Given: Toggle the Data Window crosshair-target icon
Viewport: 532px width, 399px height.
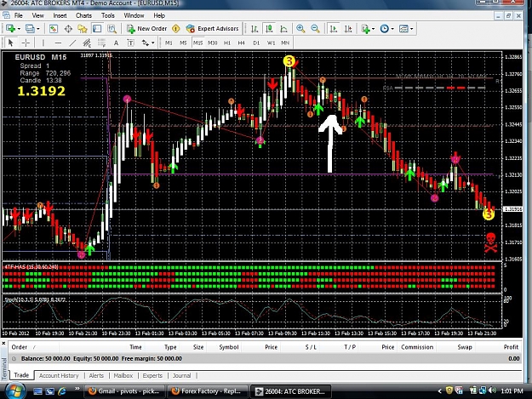Looking at the screenshot, I should pos(68,29).
